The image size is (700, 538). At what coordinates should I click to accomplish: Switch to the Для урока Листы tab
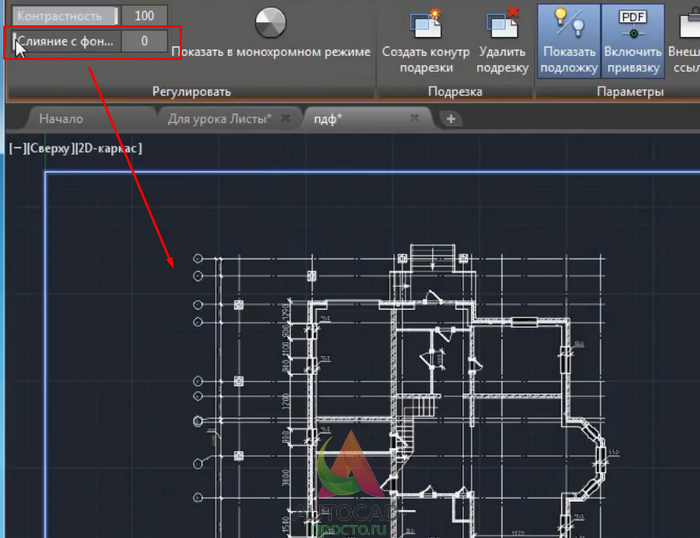click(x=219, y=119)
